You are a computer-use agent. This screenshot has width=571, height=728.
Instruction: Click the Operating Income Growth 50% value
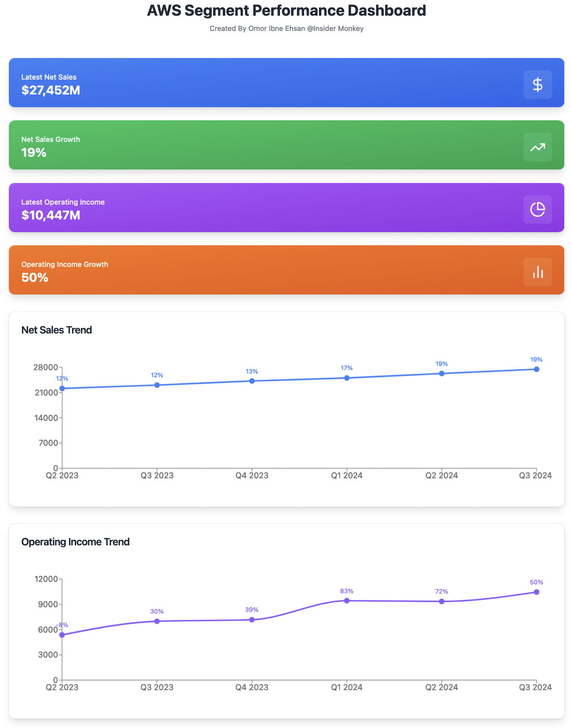35,278
